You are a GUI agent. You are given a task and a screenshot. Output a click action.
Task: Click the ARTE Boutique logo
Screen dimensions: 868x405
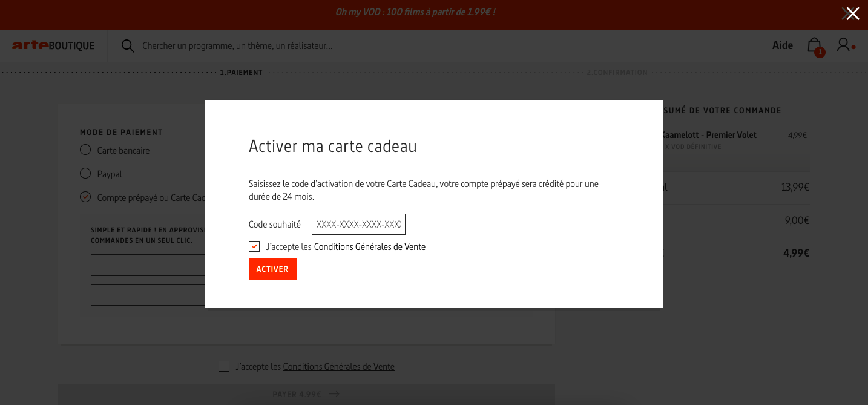[x=53, y=45]
